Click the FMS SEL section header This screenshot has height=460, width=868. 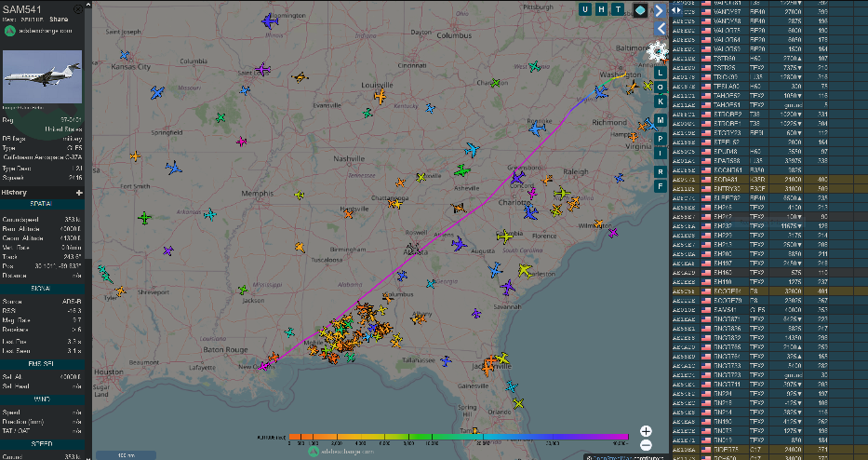pyautogui.click(x=42, y=364)
